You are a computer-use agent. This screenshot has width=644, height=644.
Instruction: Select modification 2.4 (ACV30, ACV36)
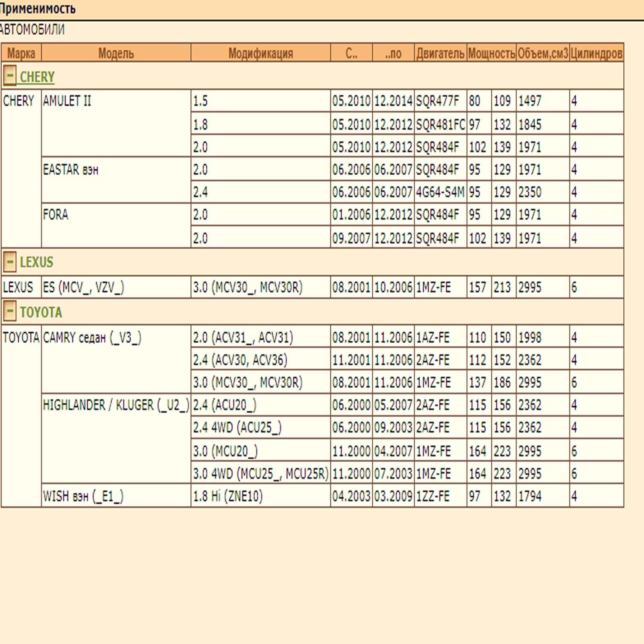point(240,360)
